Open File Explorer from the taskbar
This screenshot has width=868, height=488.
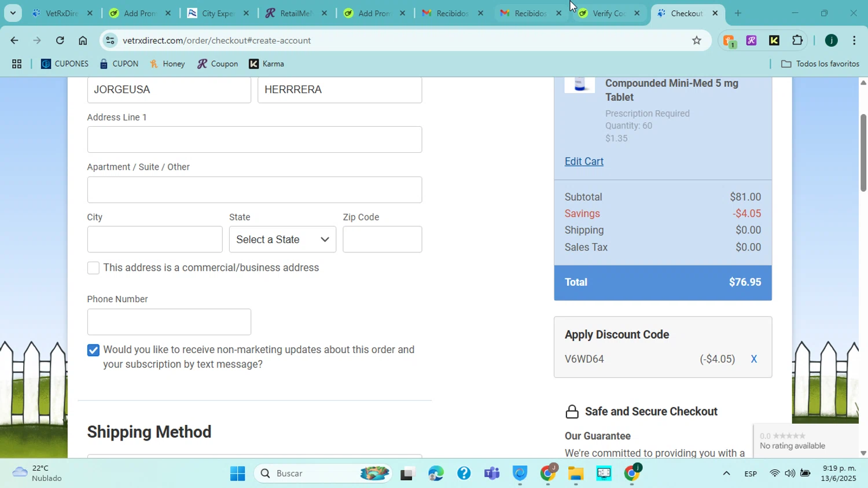(575, 474)
